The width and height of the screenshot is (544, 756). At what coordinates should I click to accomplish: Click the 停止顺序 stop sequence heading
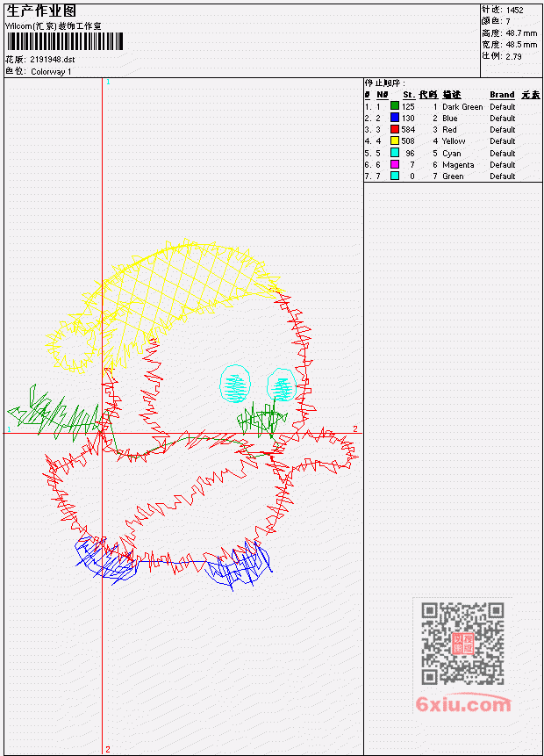[x=384, y=83]
